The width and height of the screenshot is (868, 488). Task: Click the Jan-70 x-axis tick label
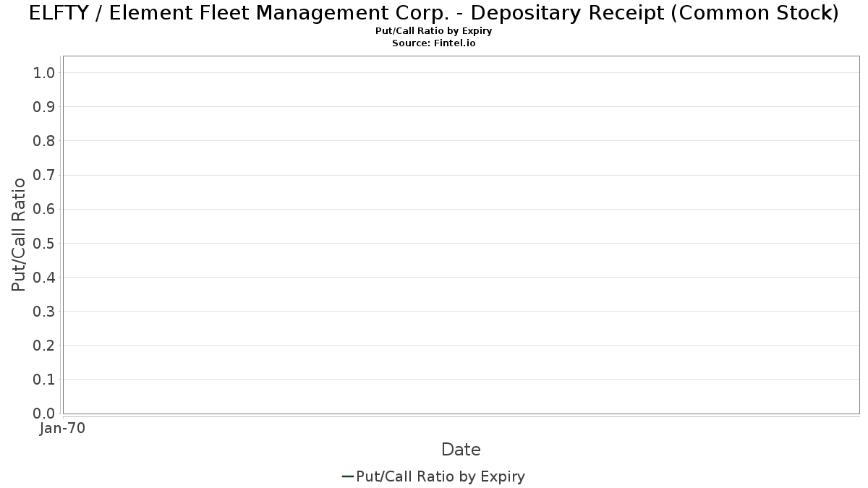point(63,429)
